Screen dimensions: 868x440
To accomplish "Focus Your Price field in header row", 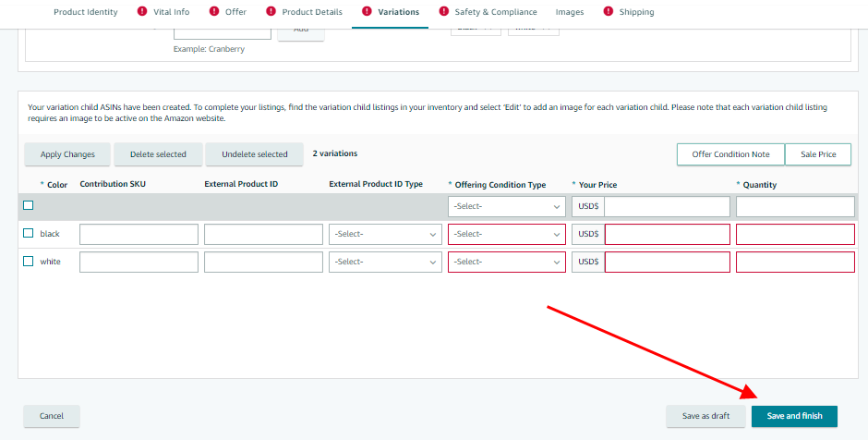I will pyautogui.click(x=668, y=206).
